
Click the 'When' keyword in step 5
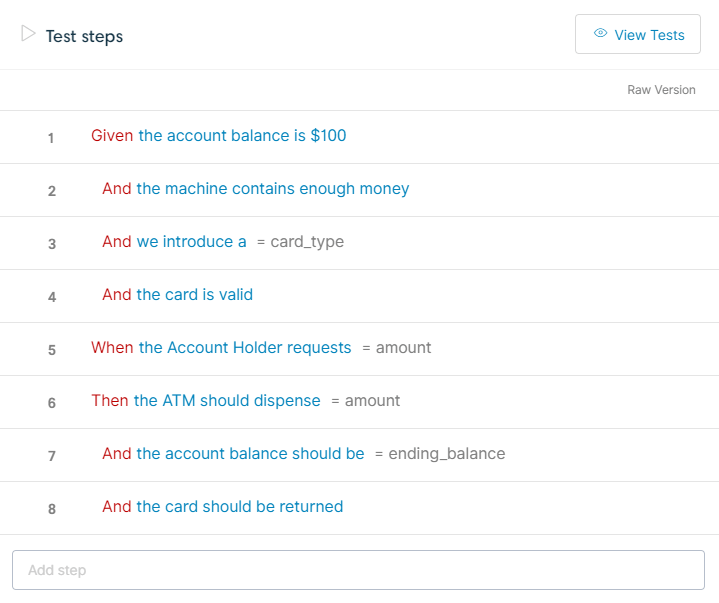click(x=112, y=347)
